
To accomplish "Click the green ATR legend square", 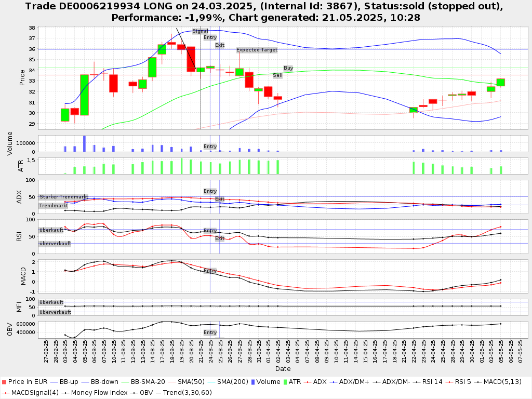I will coord(284,382).
